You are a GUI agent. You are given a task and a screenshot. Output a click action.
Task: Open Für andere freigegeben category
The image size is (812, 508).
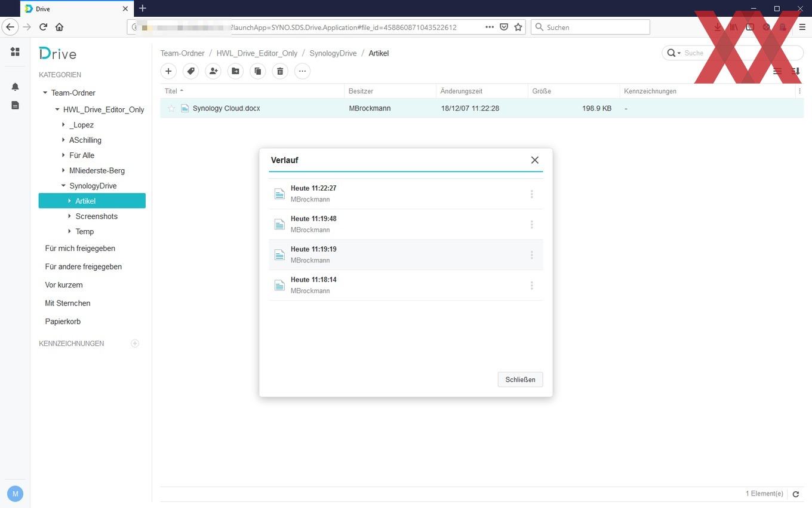(x=83, y=267)
